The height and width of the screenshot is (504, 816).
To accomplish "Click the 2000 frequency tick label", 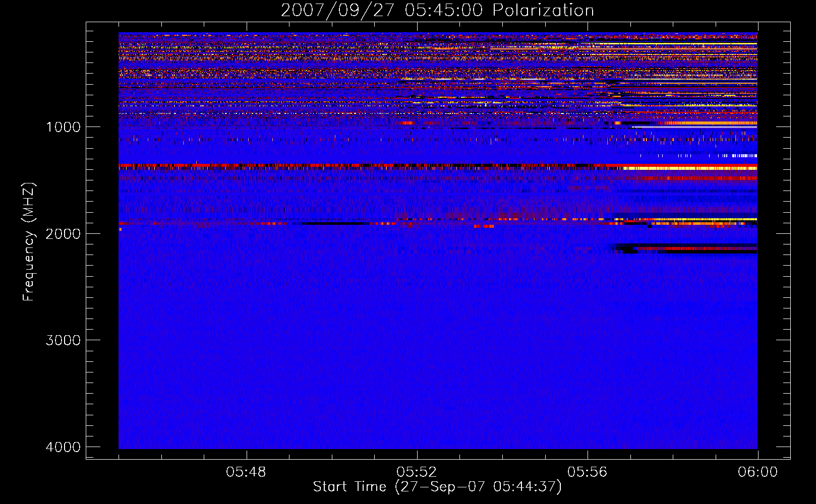I will pos(63,234).
